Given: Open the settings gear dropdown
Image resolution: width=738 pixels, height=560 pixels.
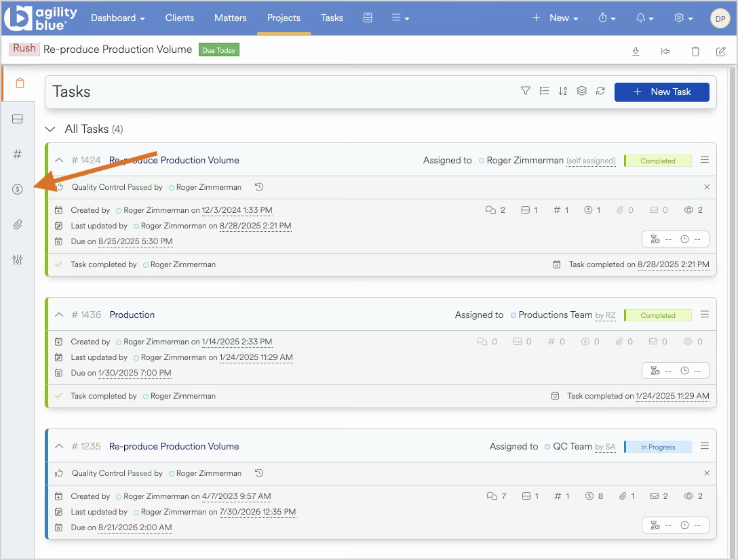Looking at the screenshot, I should pyautogui.click(x=684, y=18).
